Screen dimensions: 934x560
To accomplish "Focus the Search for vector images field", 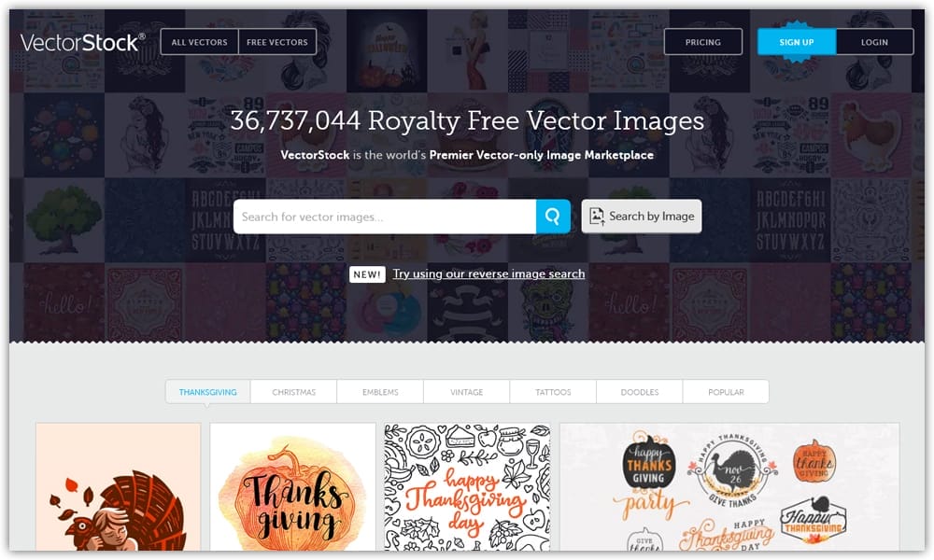I will click(385, 217).
